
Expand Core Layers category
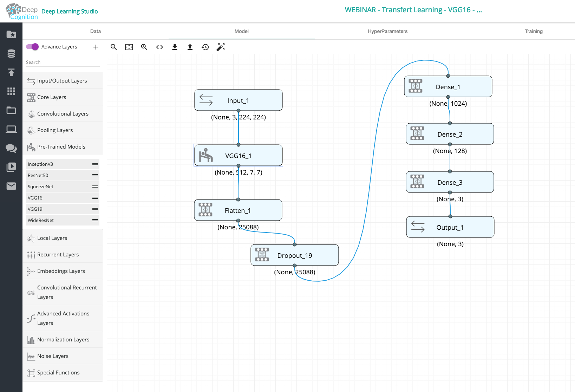click(63, 97)
